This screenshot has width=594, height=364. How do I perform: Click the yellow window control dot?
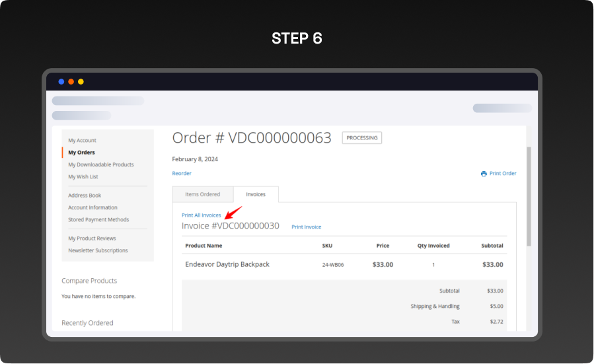pyautogui.click(x=81, y=82)
